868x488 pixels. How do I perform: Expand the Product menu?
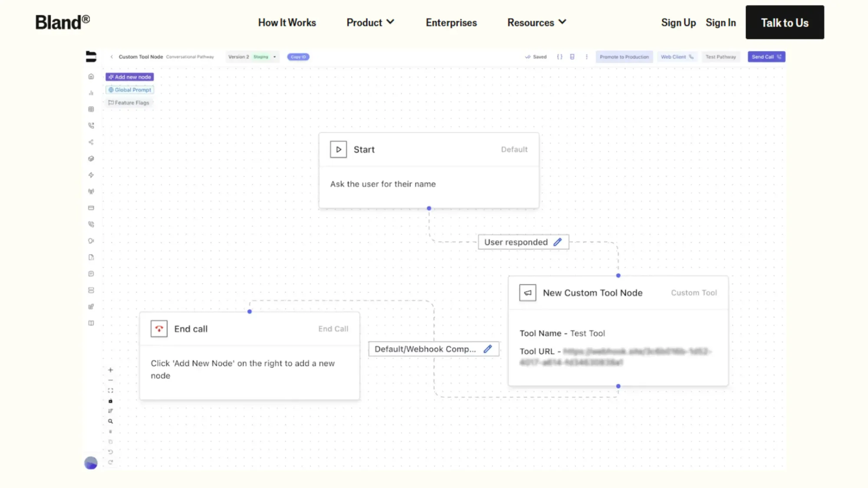coord(370,22)
